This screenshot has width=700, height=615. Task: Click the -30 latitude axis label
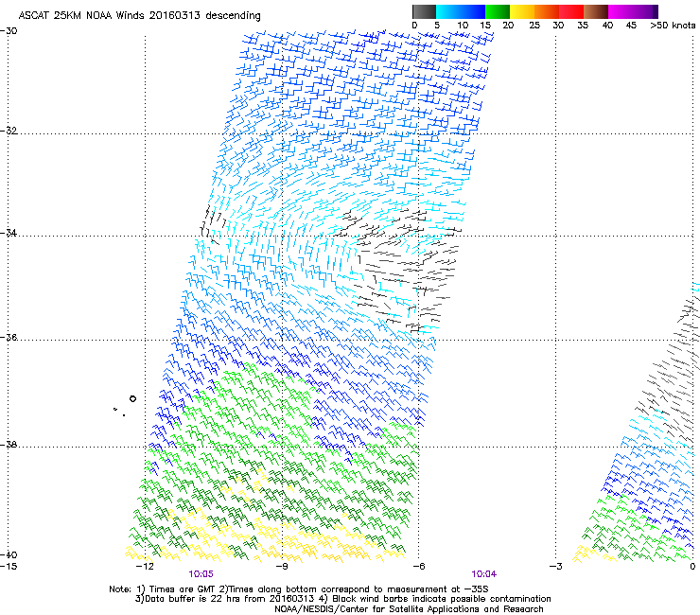[9, 31]
